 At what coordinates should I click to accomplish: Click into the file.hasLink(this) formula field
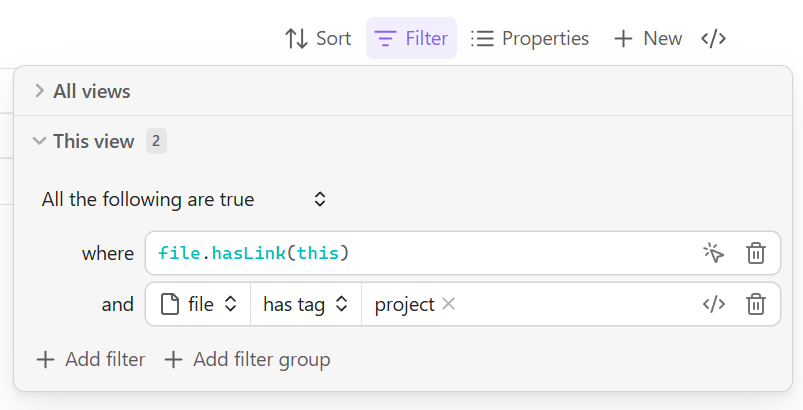click(420, 253)
